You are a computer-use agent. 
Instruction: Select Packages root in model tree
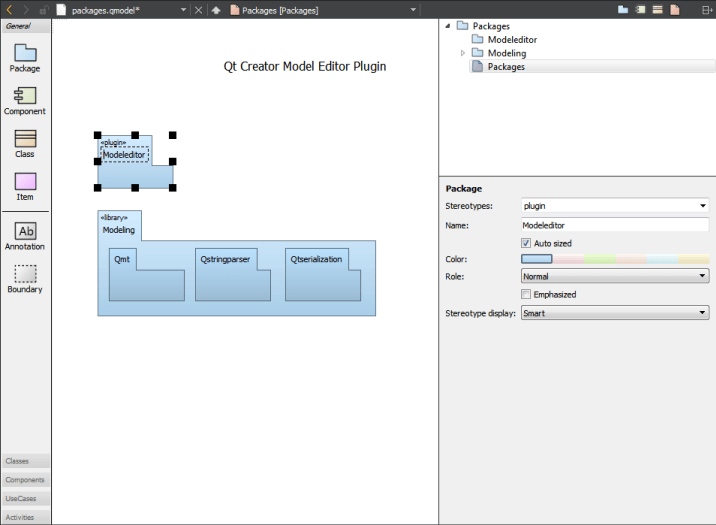pyautogui.click(x=491, y=26)
